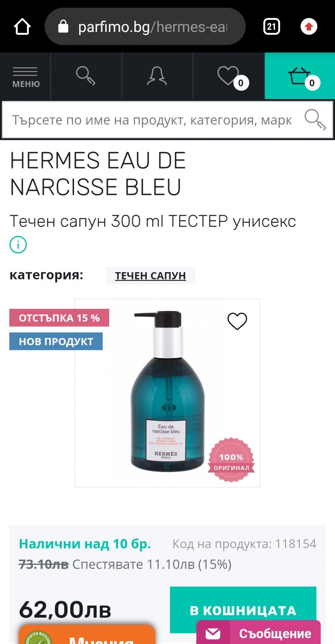Viewport: 335px width, 644px height.
Task: Tap the browser home icon
Action: click(22, 27)
